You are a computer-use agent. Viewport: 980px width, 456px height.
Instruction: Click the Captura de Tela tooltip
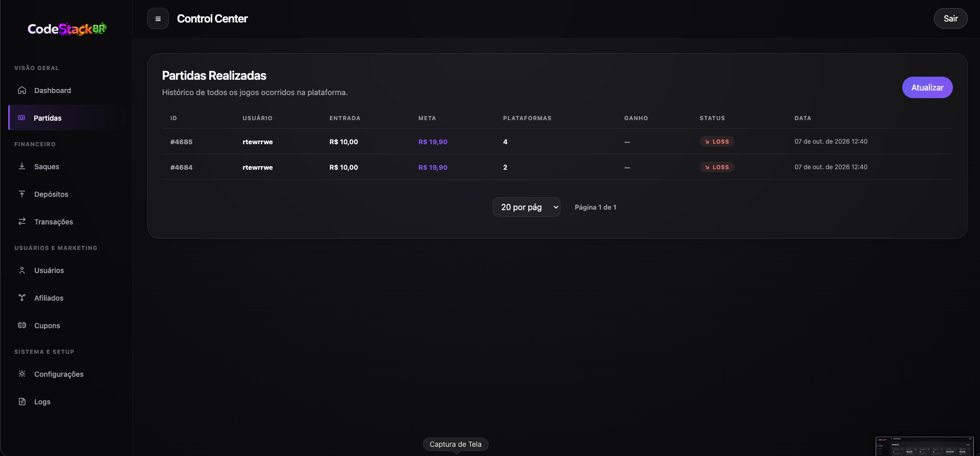coord(456,444)
